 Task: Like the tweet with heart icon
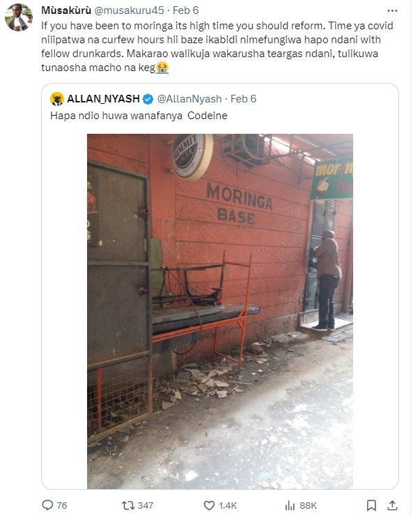click(209, 505)
